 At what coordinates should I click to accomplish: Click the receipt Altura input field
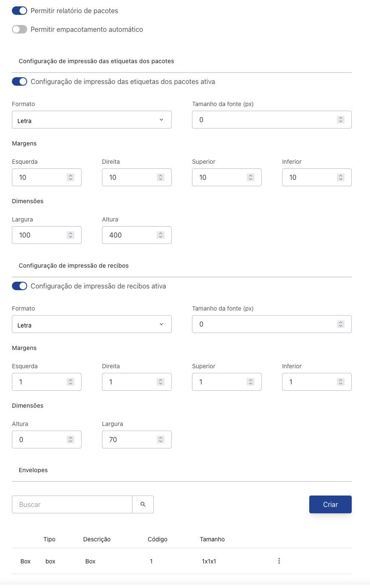pos(40,440)
